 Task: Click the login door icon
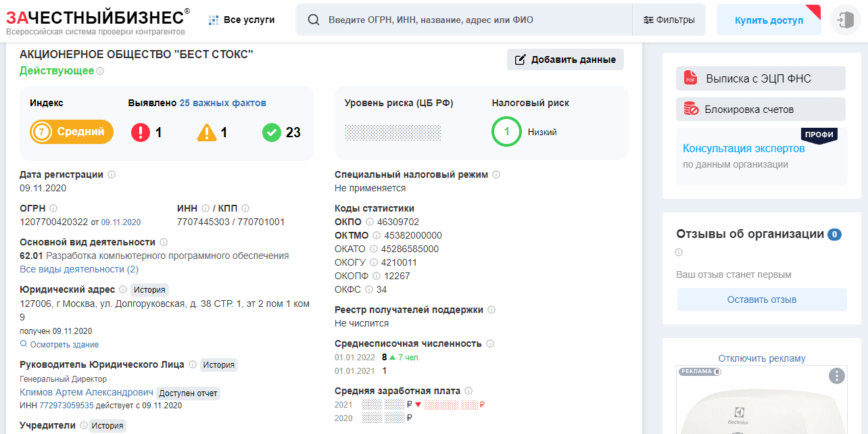pos(845,20)
